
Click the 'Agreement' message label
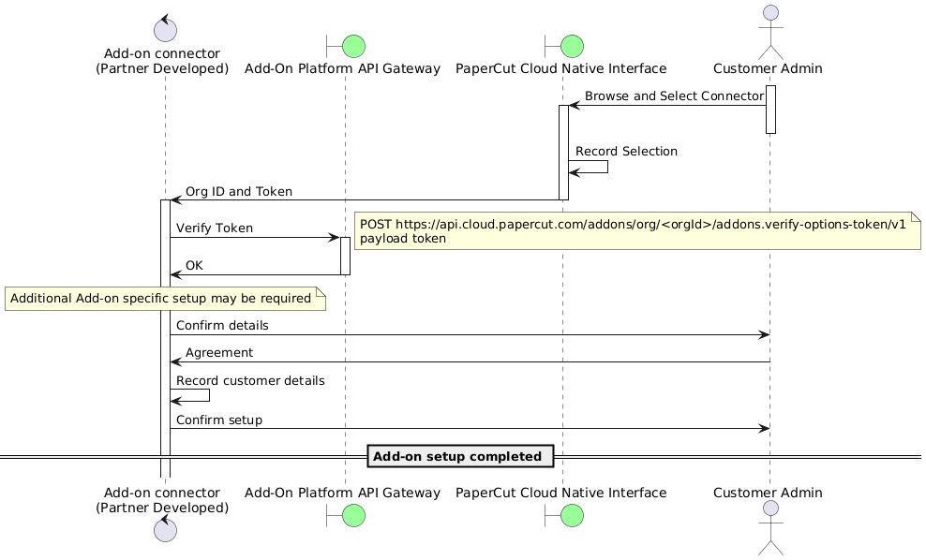pos(218,353)
